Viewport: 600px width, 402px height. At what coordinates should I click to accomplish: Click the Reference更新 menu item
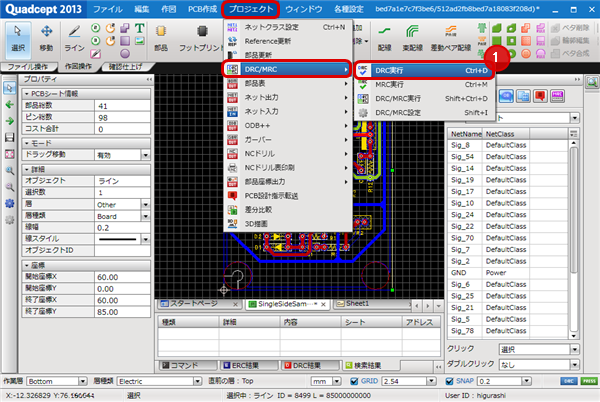(287, 41)
